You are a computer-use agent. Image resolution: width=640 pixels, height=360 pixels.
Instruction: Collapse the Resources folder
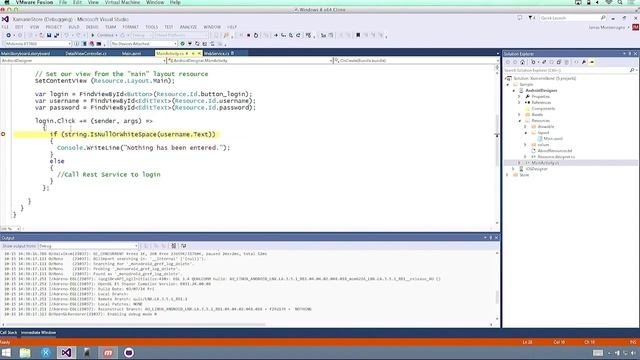[x=520, y=121]
